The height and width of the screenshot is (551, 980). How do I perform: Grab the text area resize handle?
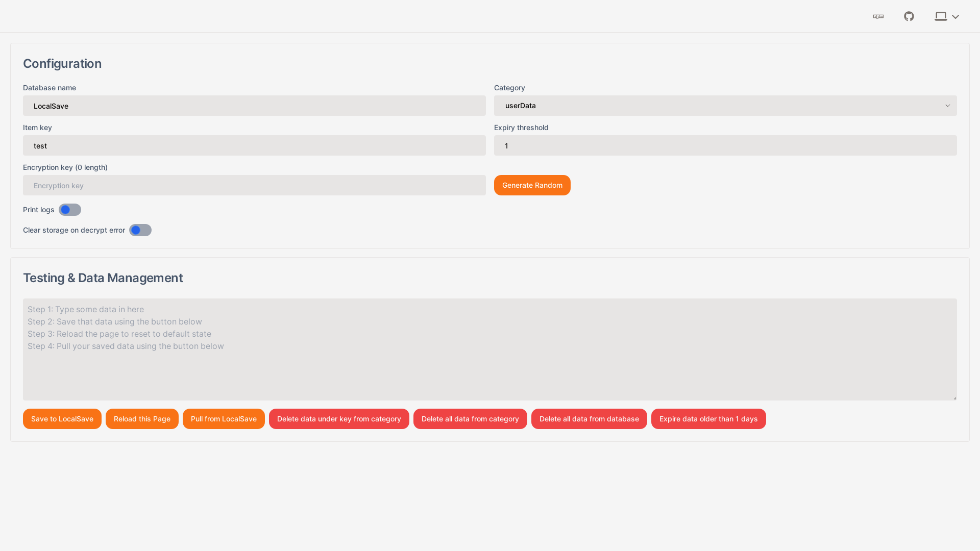point(953,397)
